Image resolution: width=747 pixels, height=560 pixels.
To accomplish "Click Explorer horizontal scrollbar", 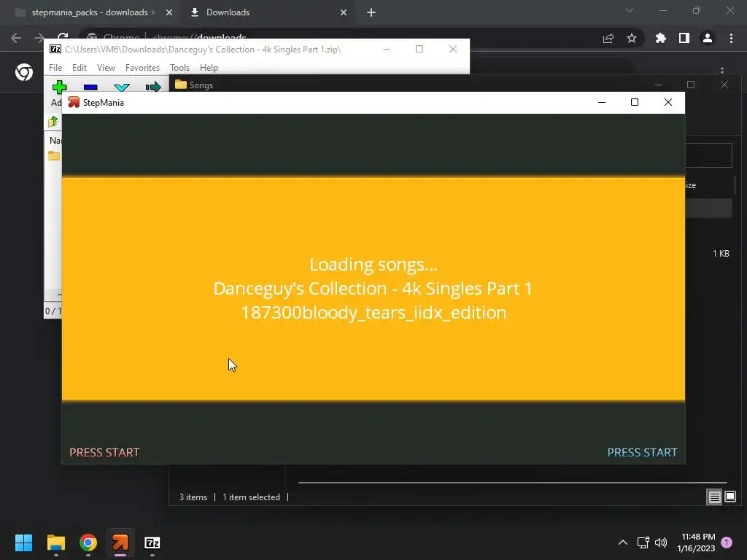I will (x=512, y=483).
